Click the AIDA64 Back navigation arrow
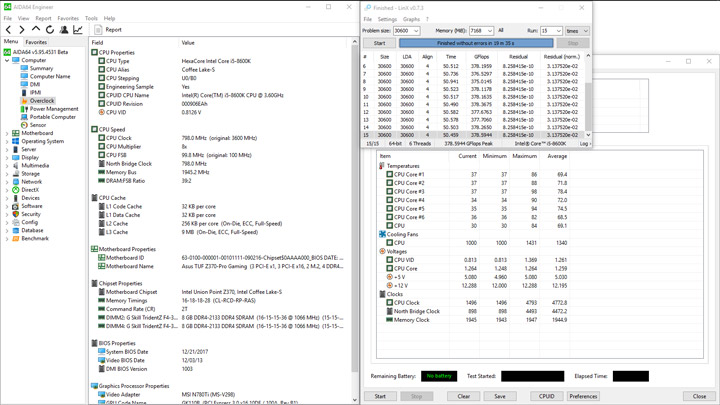This screenshot has width=720, height=405. tap(8, 30)
